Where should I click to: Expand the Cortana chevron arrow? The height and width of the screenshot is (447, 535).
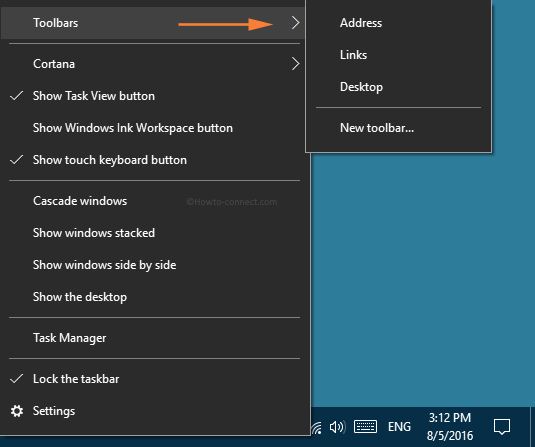[x=295, y=64]
